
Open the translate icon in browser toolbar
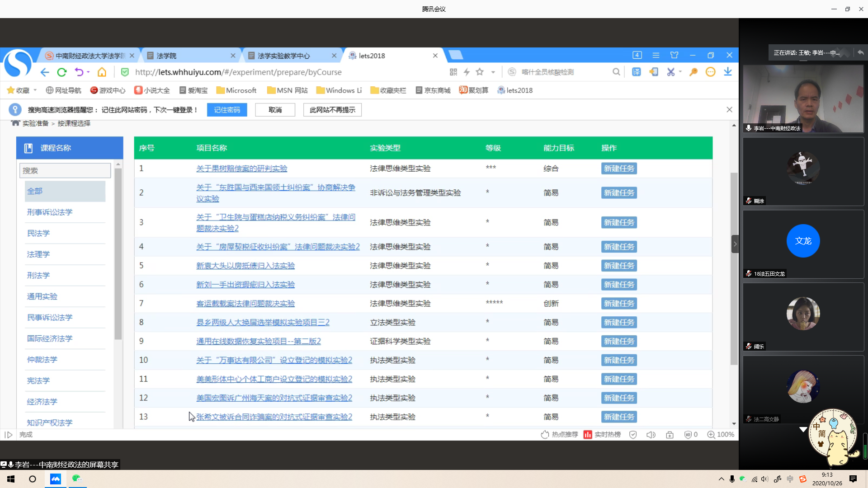(x=636, y=72)
